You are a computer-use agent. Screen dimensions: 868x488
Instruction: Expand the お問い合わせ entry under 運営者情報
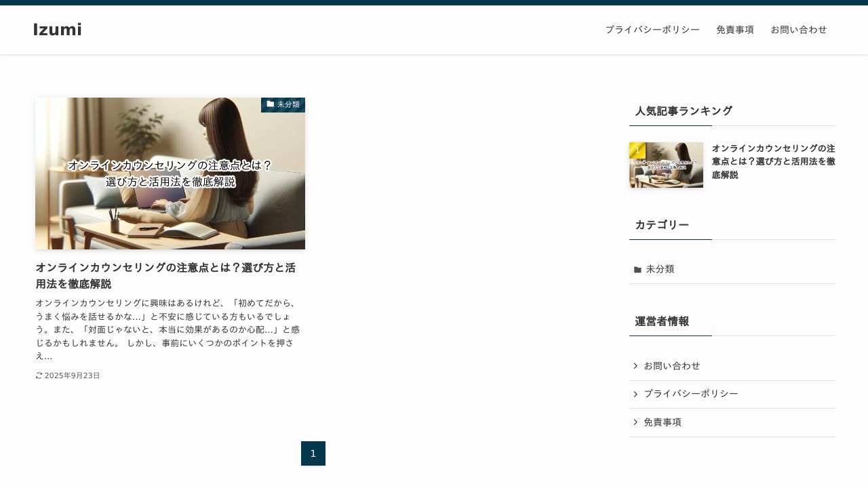pos(672,366)
